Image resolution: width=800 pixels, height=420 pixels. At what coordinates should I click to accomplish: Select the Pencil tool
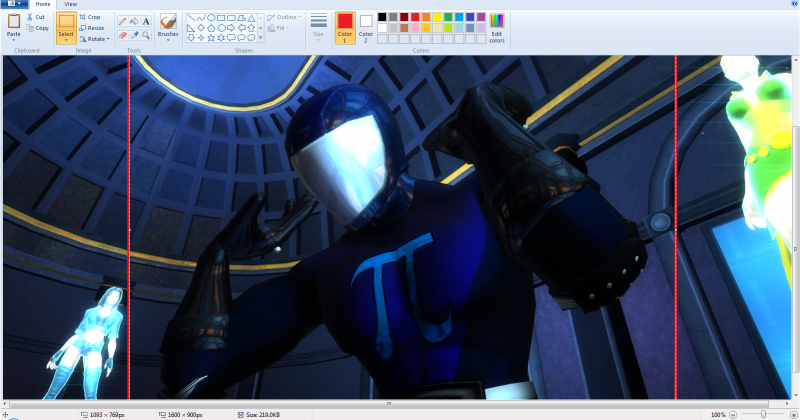122,21
